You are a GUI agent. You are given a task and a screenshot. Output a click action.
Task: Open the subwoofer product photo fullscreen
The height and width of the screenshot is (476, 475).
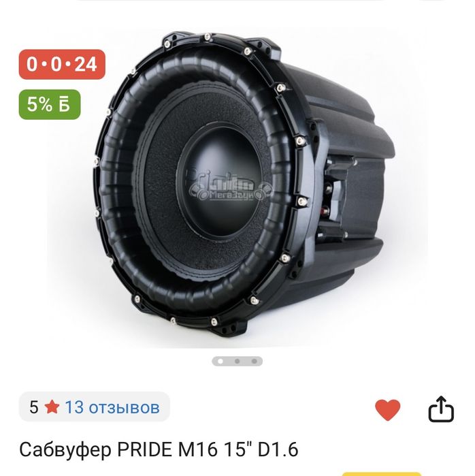[237, 187]
